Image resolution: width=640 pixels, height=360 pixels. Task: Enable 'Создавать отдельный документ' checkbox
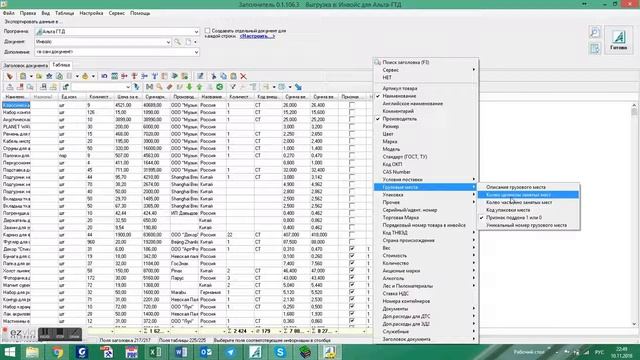[207, 31]
